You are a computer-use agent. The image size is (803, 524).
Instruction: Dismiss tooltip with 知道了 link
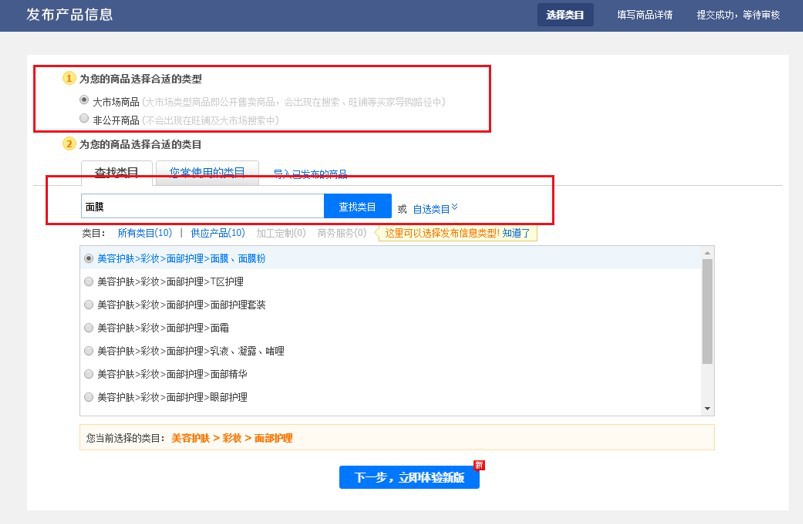[x=516, y=233]
